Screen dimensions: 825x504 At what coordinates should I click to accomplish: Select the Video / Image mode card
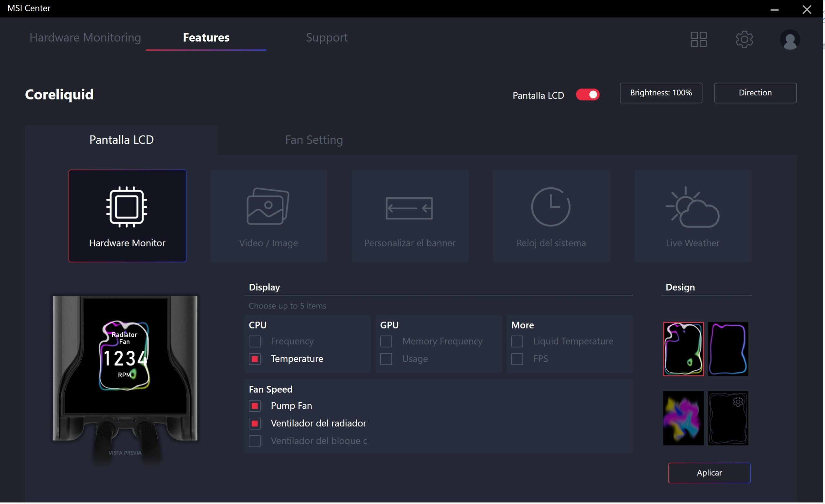pos(268,216)
